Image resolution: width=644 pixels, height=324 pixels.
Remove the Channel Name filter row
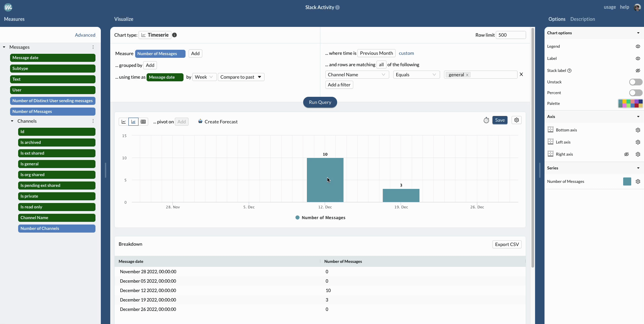(x=521, y=74)
